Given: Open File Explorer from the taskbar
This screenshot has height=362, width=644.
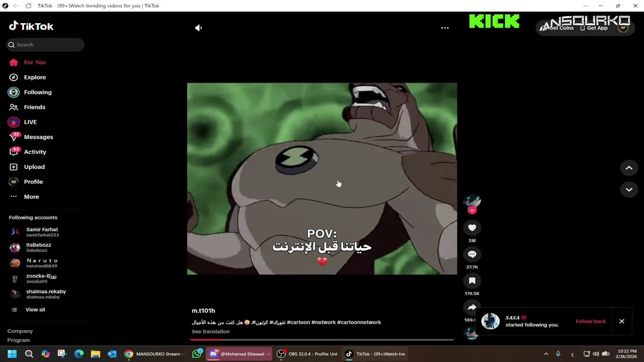Looking at the screenshot, I should (96, 354).
